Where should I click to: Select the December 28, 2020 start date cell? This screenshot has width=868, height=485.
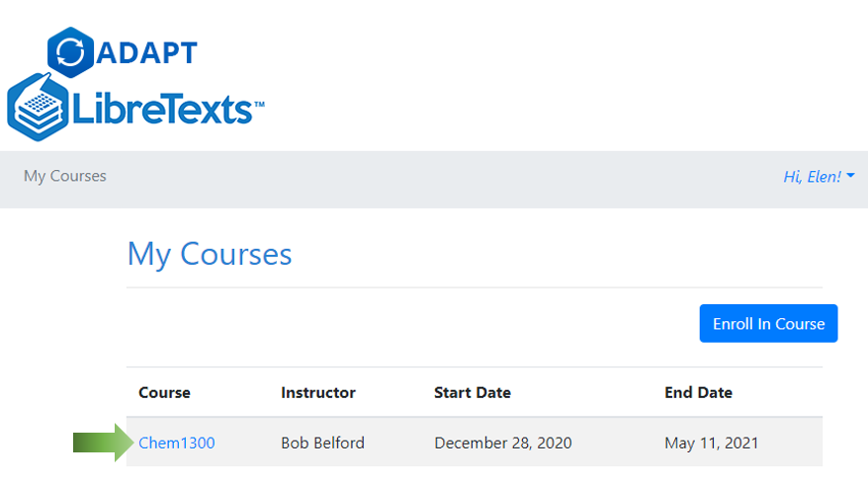(x=502, y=443)
